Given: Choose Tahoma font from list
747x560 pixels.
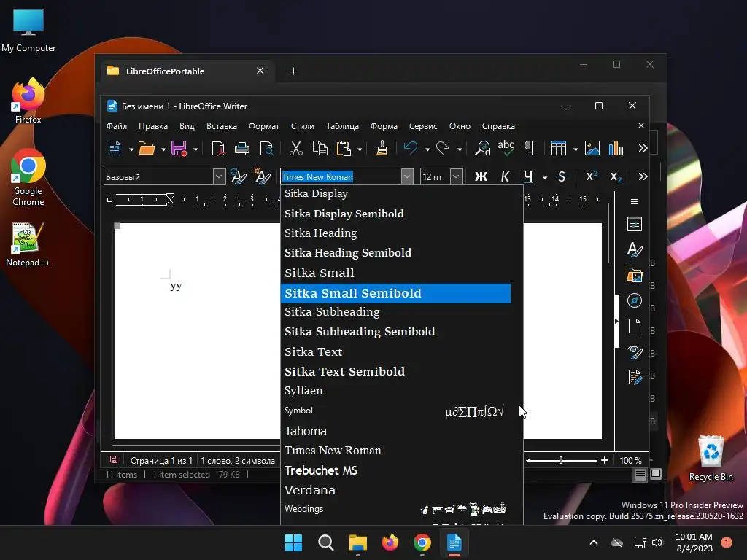Looking at the screenshot, I should coord(396,431).
